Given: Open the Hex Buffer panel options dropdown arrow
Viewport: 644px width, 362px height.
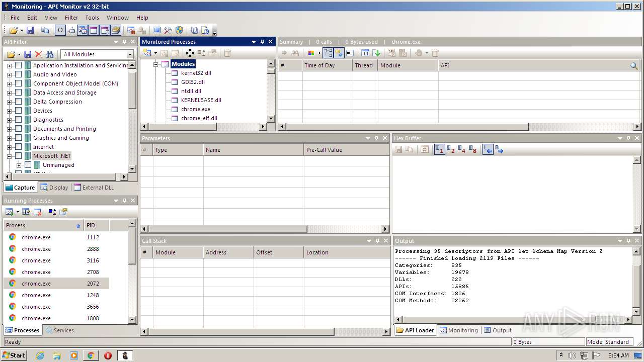Looking at the screenshot, I should click(620, 138).
